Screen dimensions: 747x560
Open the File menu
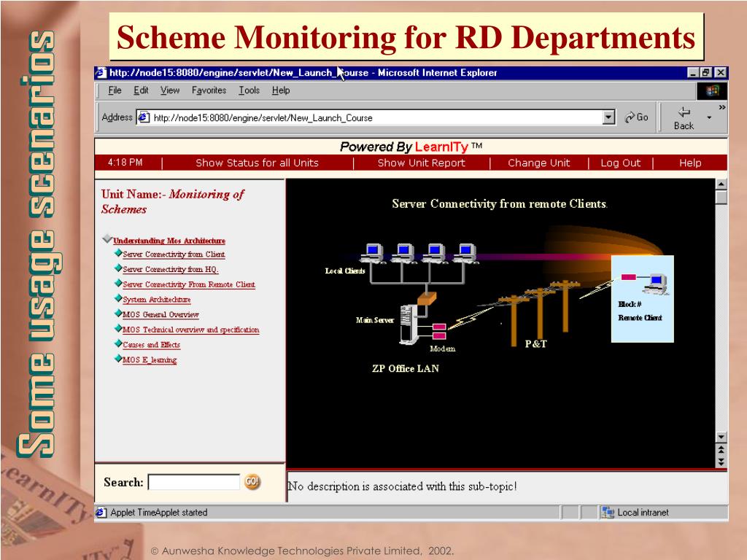coord(115,90)
